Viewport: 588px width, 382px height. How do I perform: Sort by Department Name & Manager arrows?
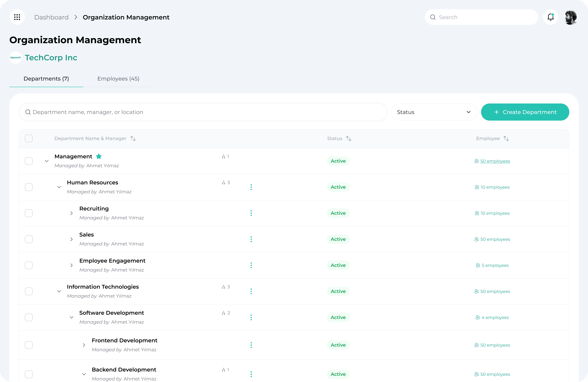tap(133, 138)
